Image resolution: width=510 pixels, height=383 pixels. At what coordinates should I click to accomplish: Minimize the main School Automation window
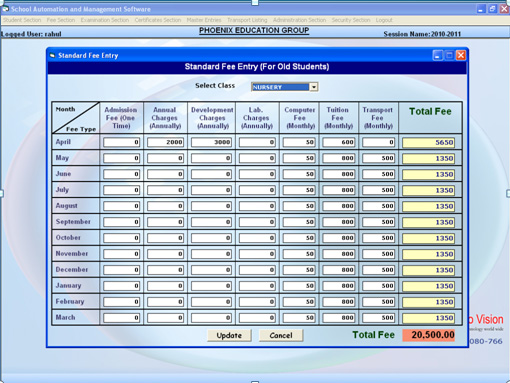point(480,9)
